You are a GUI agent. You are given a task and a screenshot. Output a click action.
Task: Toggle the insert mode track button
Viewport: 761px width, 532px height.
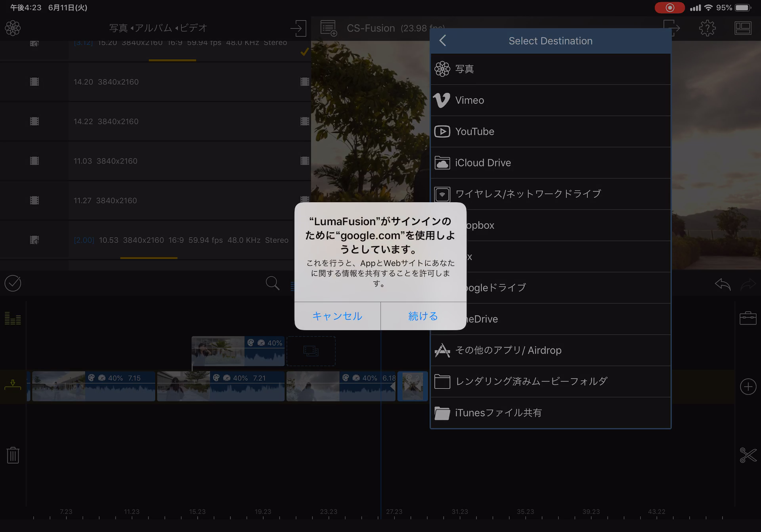pos(13,385)
